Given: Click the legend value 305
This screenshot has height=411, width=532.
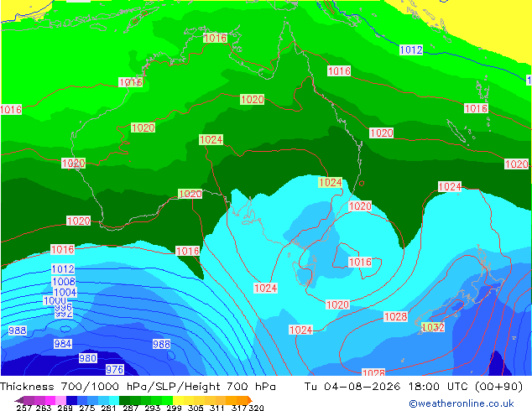Looking at the screenshot, I should [x=195, y=408].
